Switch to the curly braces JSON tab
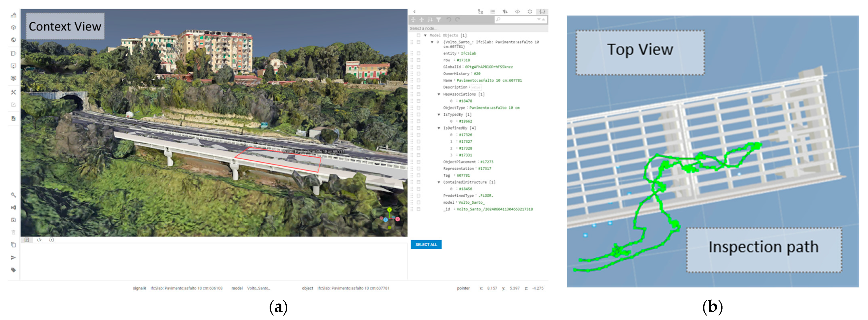Image resolution: width=868 pixels, height=320 pixels. 542,11
